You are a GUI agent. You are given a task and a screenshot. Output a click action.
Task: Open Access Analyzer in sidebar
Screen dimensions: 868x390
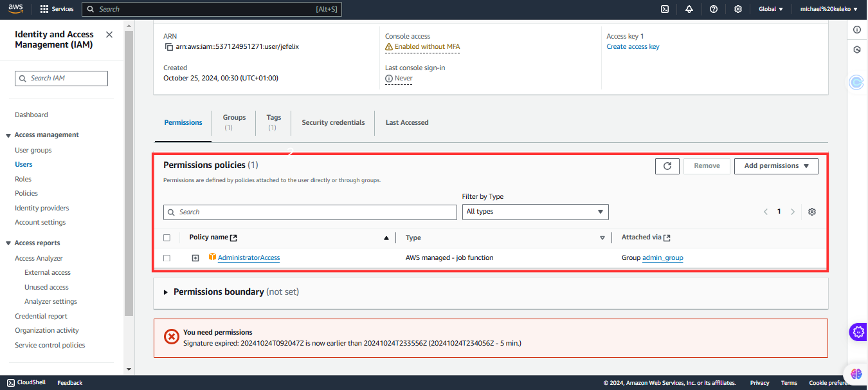(x=39, y=258)
